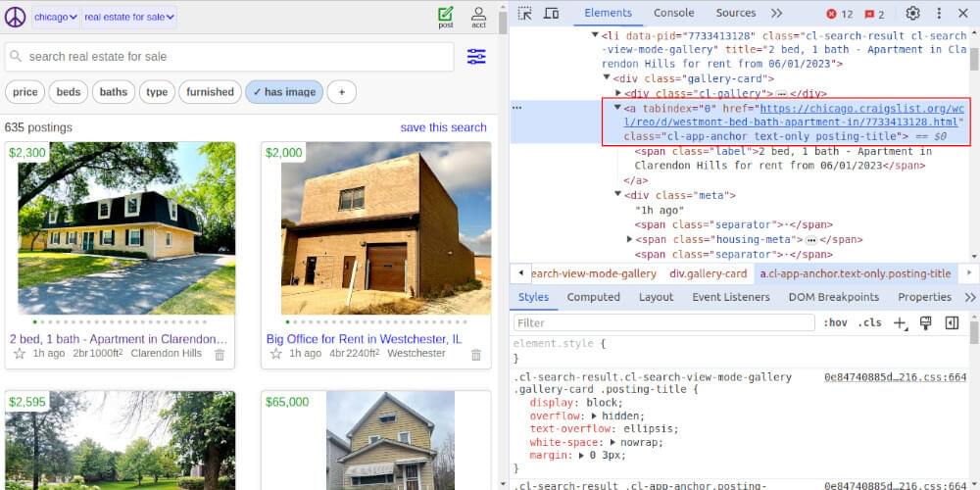Click the three-dot row actions in DOM tree
980x490 pixels.
pos(516,108)
